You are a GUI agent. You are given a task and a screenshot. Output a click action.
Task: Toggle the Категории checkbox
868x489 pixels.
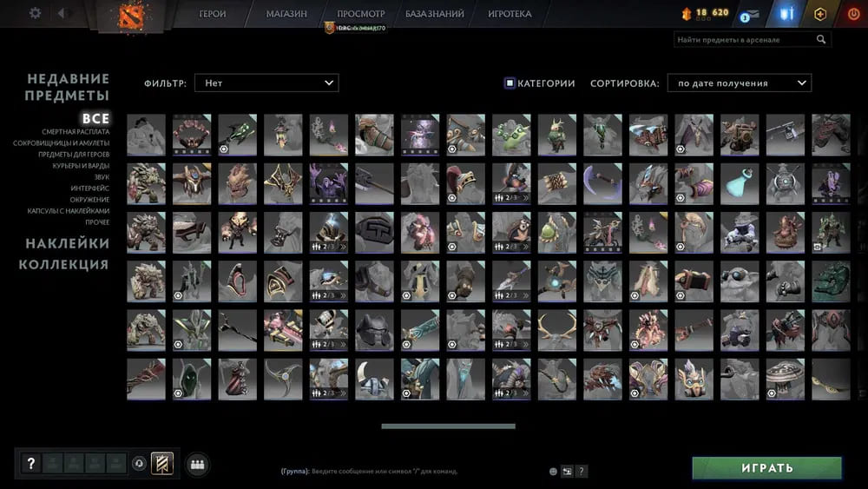tap(510, 83)
